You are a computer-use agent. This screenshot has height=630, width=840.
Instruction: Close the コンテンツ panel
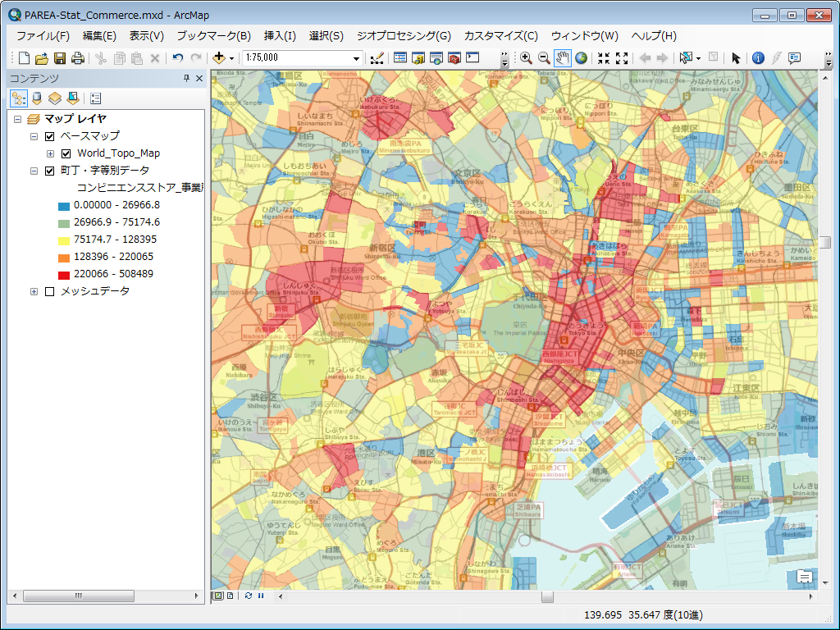(199, 78)
